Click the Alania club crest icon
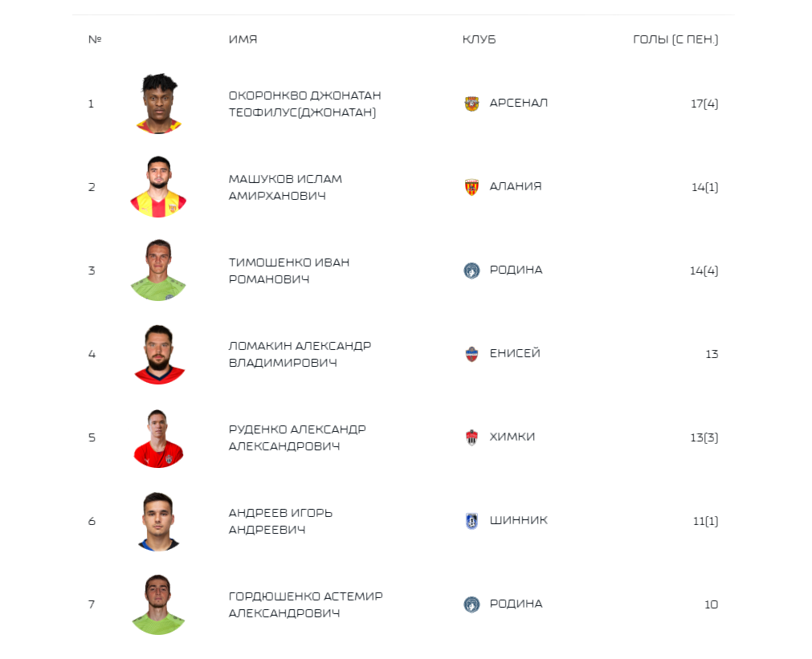Viewport: 812px width, 659px height. pos(471,187)
